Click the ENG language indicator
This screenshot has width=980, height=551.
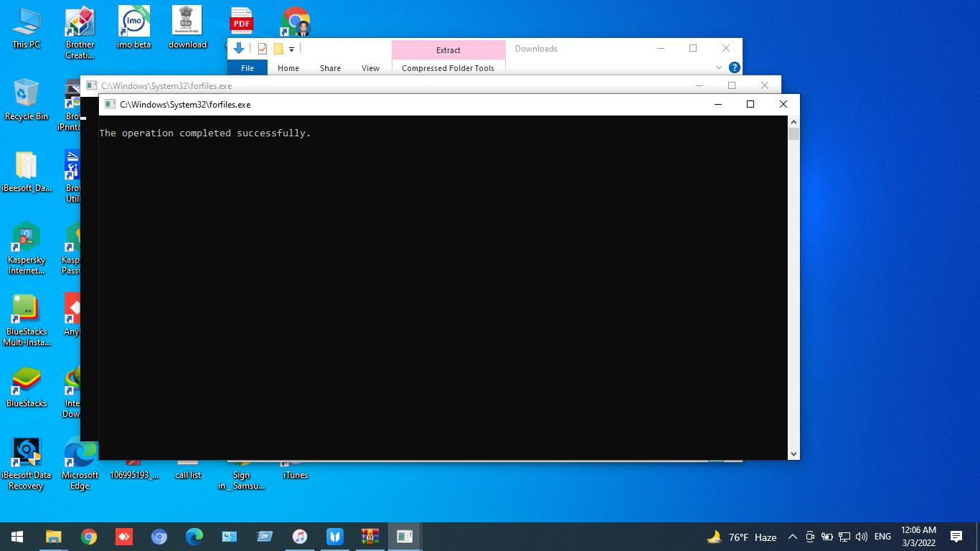pyautogui.click(x=882, y=537)
